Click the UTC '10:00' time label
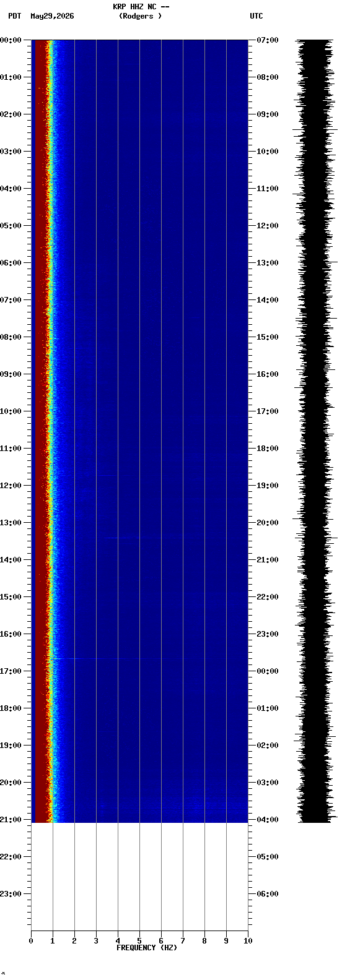The height and width of the screenshot is (980, 342). click(x=267, y=152)
